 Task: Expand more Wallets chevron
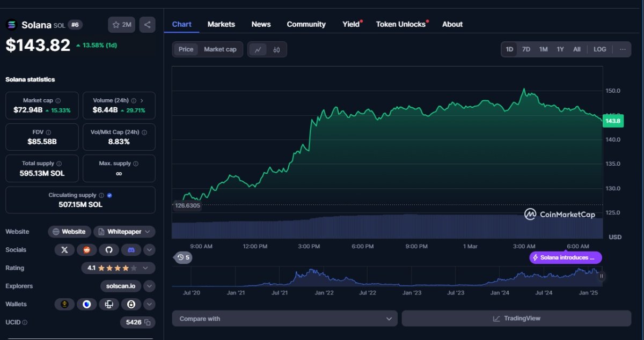tap(149, 305)
